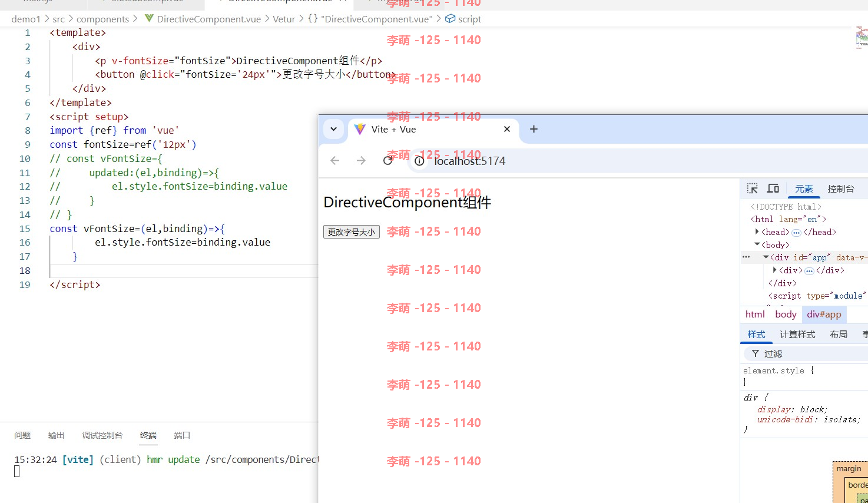Open the 问题 panel tab
Viewport: 868px width, 503px height.
(x=22, y=435)
